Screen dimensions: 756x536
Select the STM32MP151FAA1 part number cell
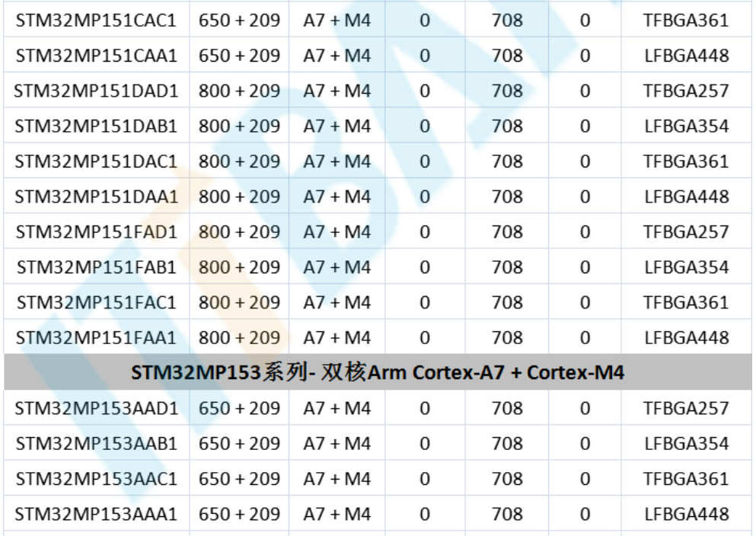(x=97, y=337)
